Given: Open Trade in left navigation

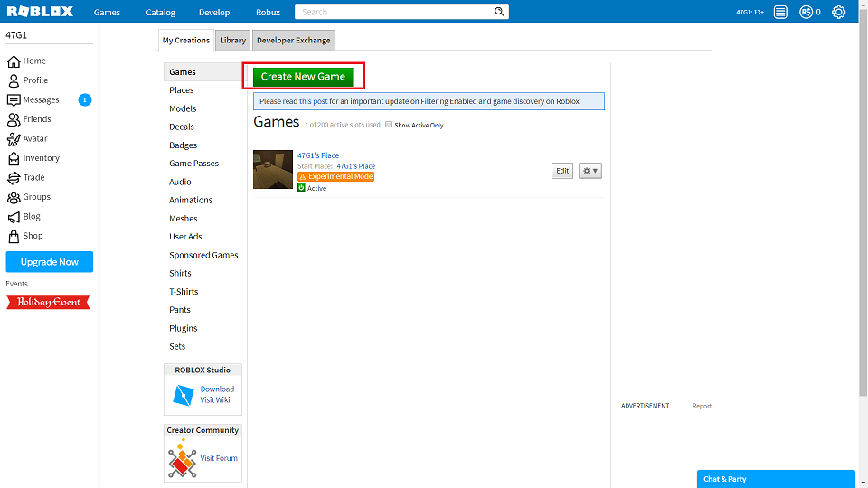Looking at the screenshot, I should (x=26, y=177).
